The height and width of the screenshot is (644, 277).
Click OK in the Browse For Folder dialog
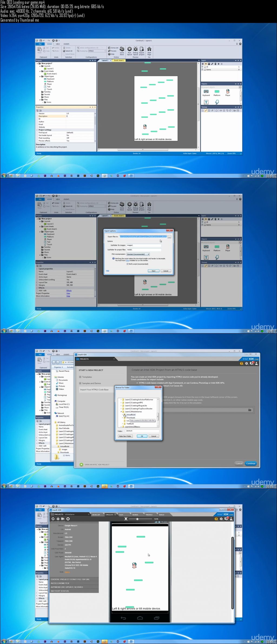[x=142, y=436]
